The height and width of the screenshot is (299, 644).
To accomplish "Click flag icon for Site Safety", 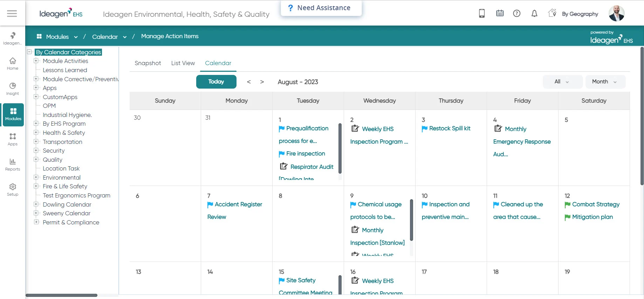I will click(x=282, y=281).
